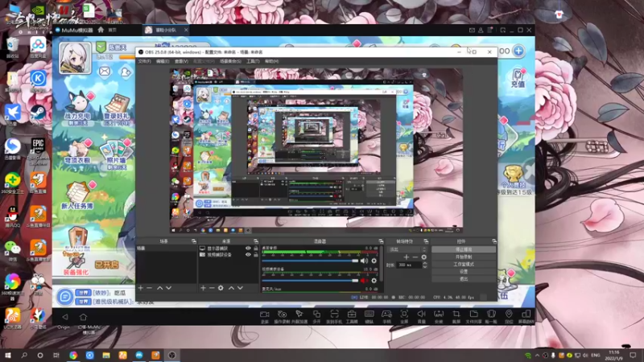Viewport: 644px width, 362px height.
Task: Click MuMu screen record (录屏) icon
Action: coord(265,316)
